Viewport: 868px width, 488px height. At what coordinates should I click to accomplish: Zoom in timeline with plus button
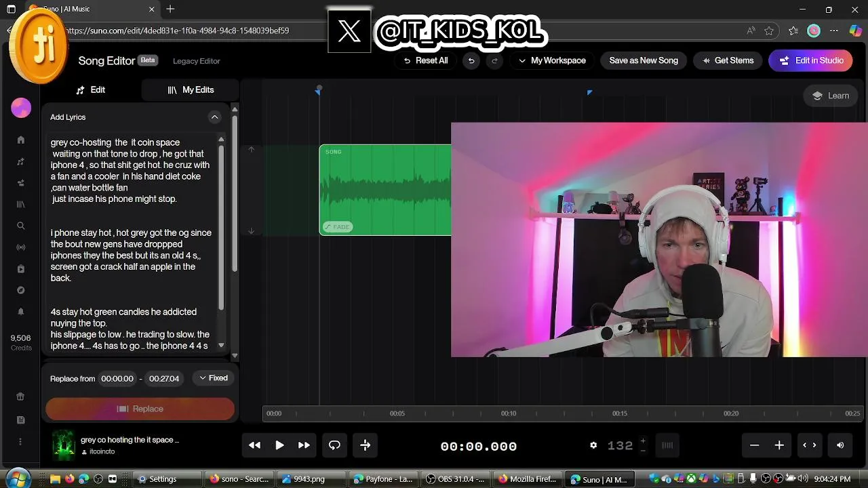coord(779,445)
